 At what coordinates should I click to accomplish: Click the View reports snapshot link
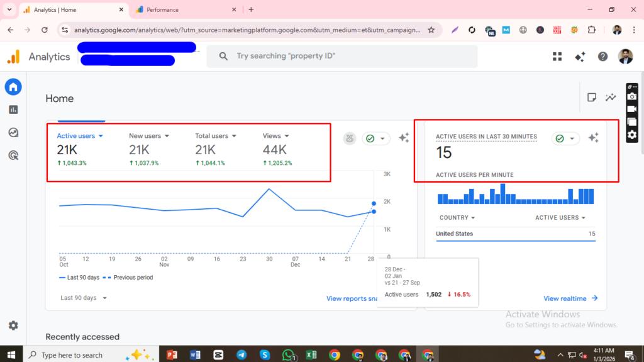click(x=351, y=298)
